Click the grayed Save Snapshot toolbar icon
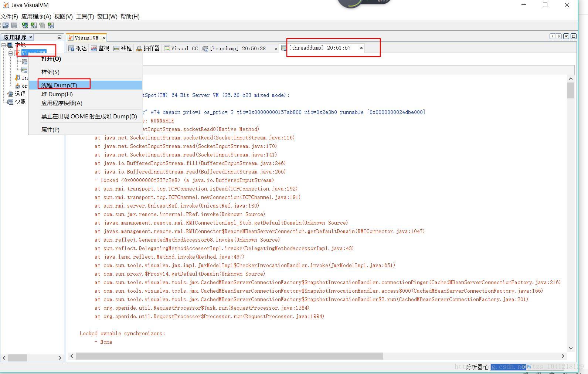 tap(14, 26)
